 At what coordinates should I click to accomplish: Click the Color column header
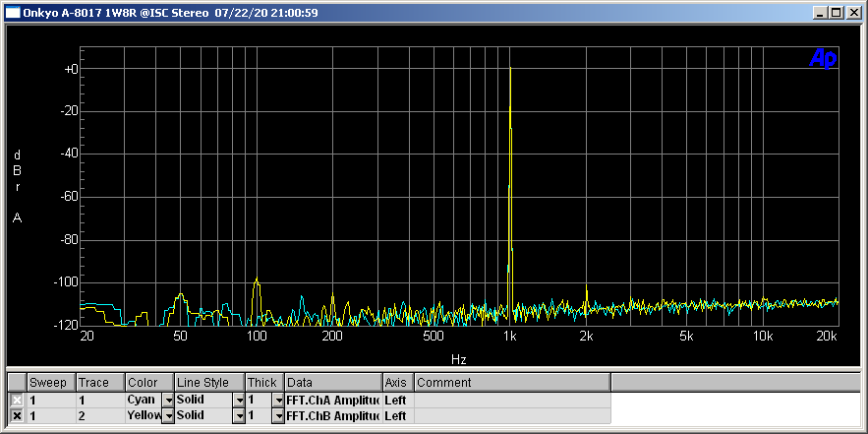[x=150, y=383]
